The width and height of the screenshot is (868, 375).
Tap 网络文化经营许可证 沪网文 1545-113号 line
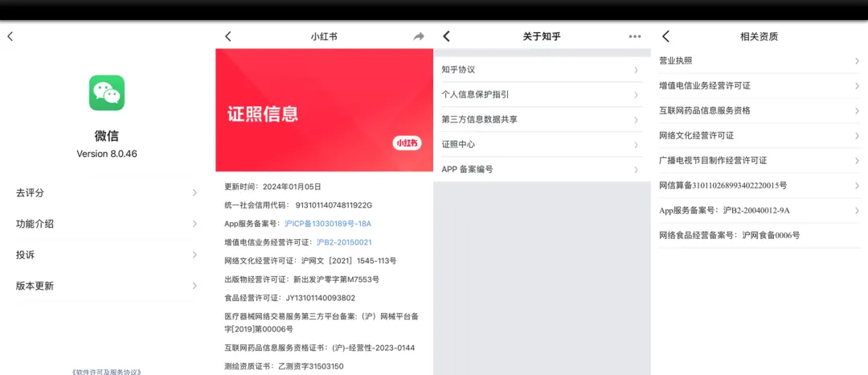coord(310,261)
